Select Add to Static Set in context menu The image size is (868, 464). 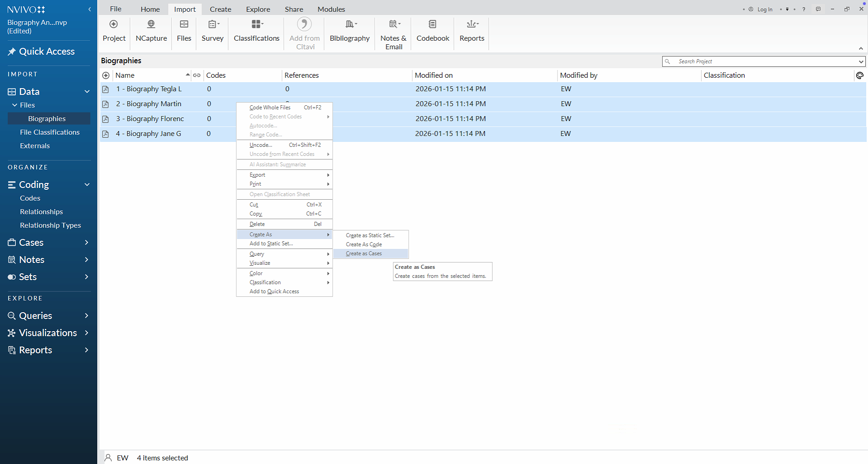coord(271,244)
